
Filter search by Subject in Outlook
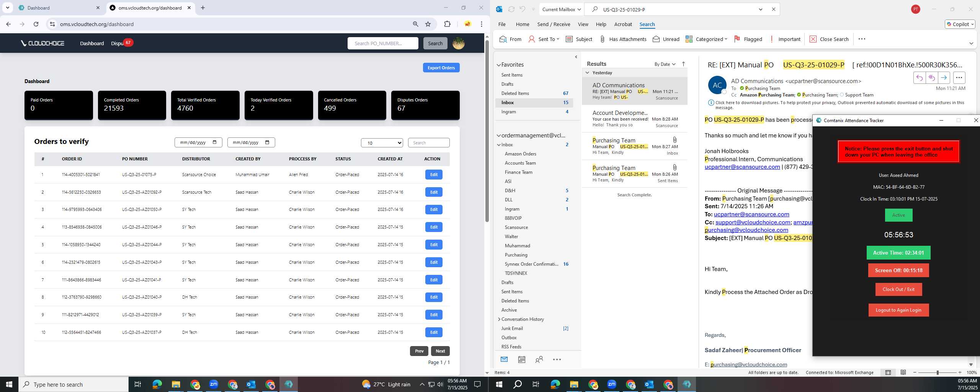[579, 39]
